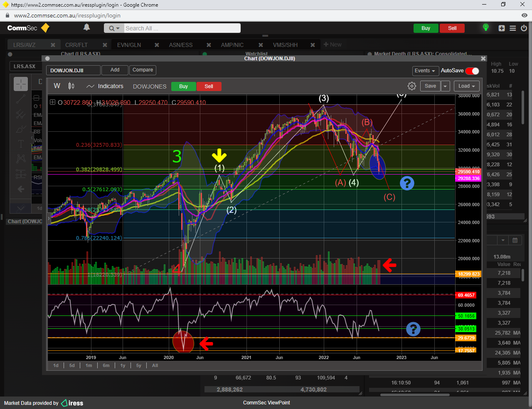532x409 pixels.
Task: Open the Events dropdown
Action: [x=425, y=71]
